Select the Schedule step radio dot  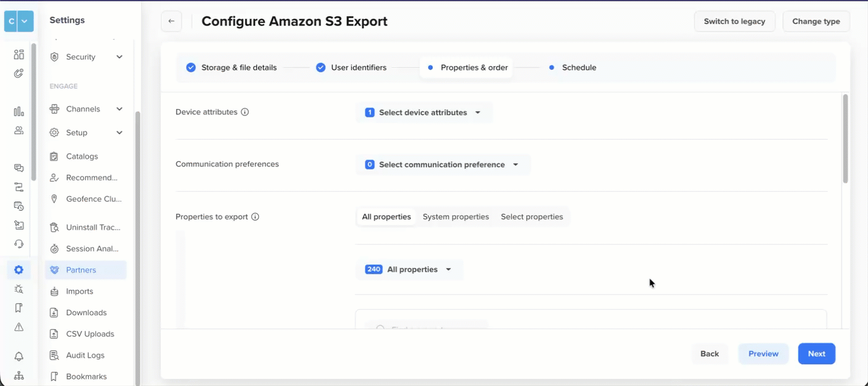click(552, 67)
